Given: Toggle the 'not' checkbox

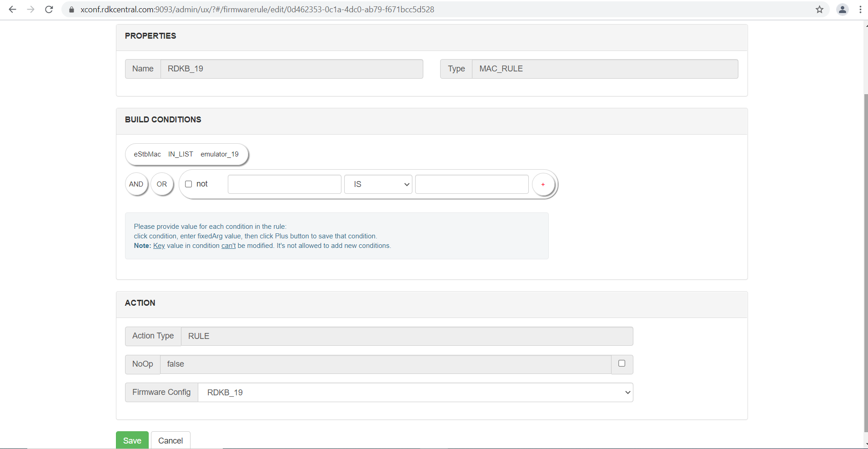Looking at the screenshot, I should click(189, 184).
